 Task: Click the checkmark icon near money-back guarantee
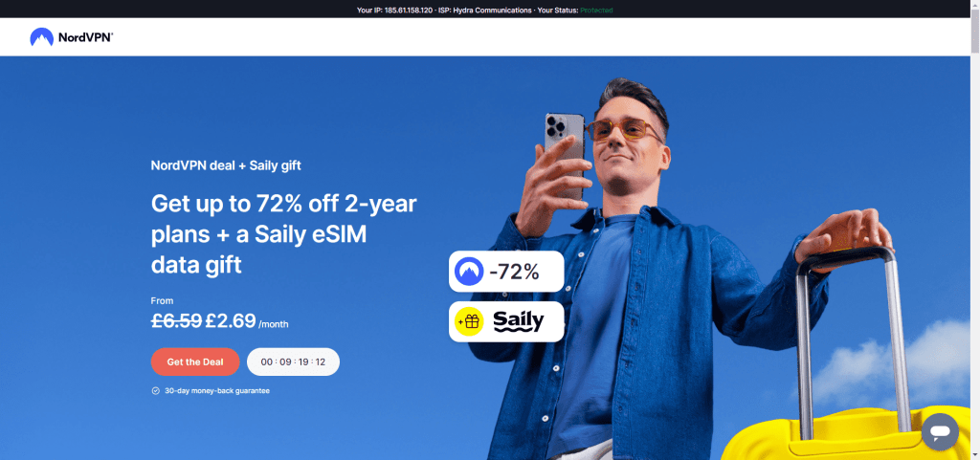click(x=156, y=391)
